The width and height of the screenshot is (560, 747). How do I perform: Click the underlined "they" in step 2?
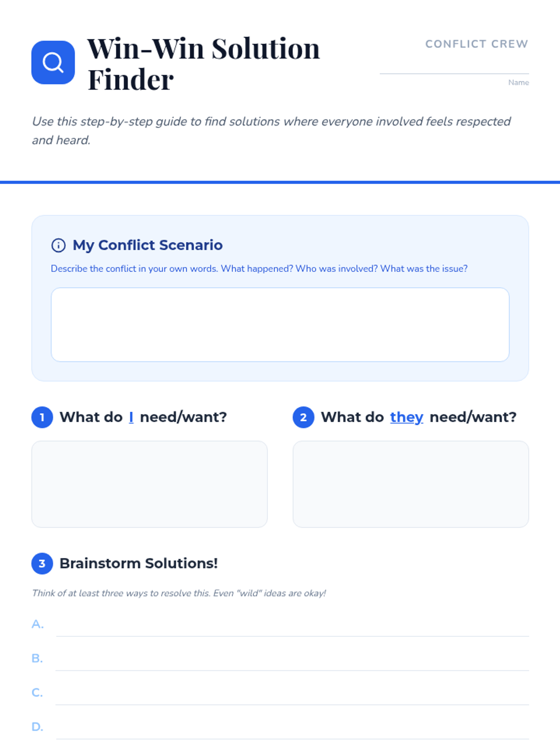coord(406,417)
